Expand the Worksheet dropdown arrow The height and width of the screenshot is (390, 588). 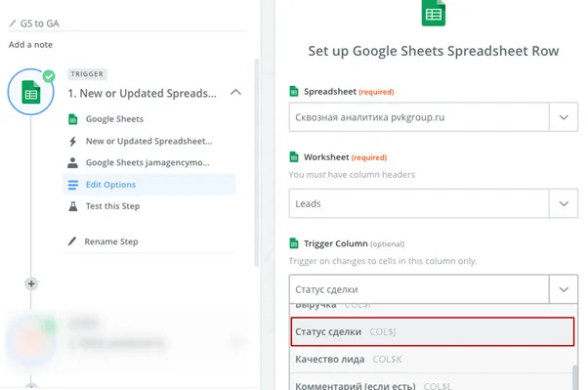564,203
